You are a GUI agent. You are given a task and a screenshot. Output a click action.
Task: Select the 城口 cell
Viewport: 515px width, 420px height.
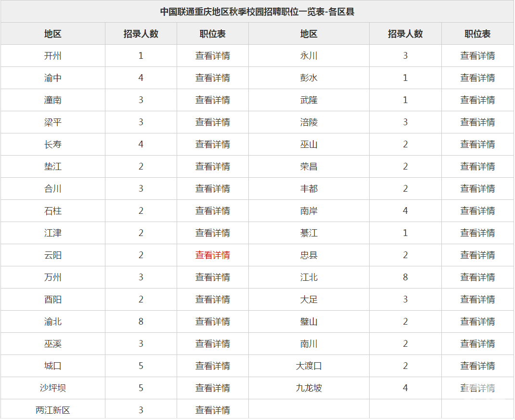[x=53, y=366]
